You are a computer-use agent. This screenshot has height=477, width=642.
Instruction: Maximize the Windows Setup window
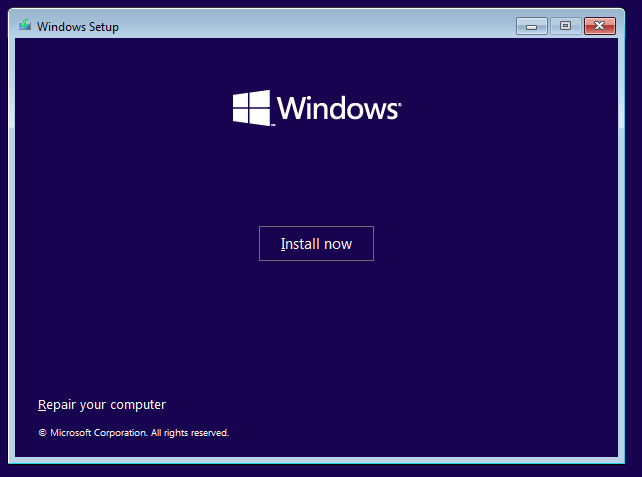(x=564, y=26)
